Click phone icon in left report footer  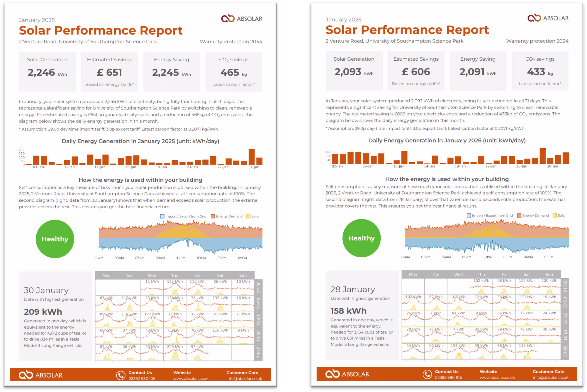121,375
